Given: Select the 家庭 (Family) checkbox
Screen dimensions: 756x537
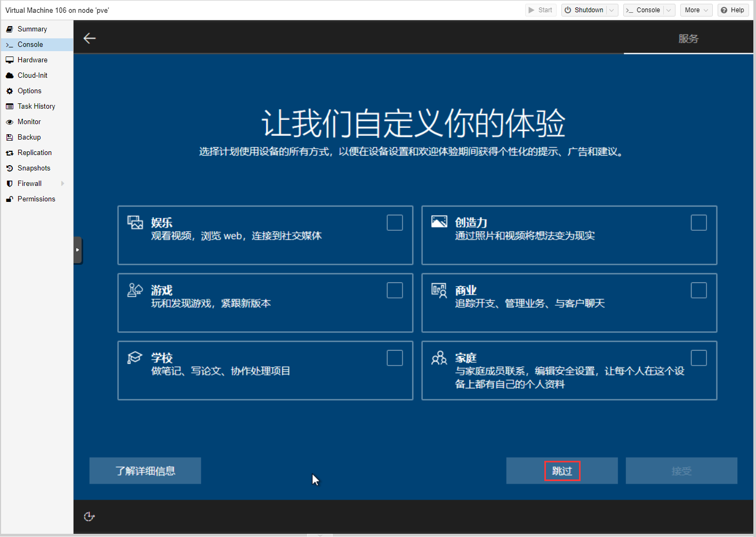Looking at the screenshot, I should point(698,358).
